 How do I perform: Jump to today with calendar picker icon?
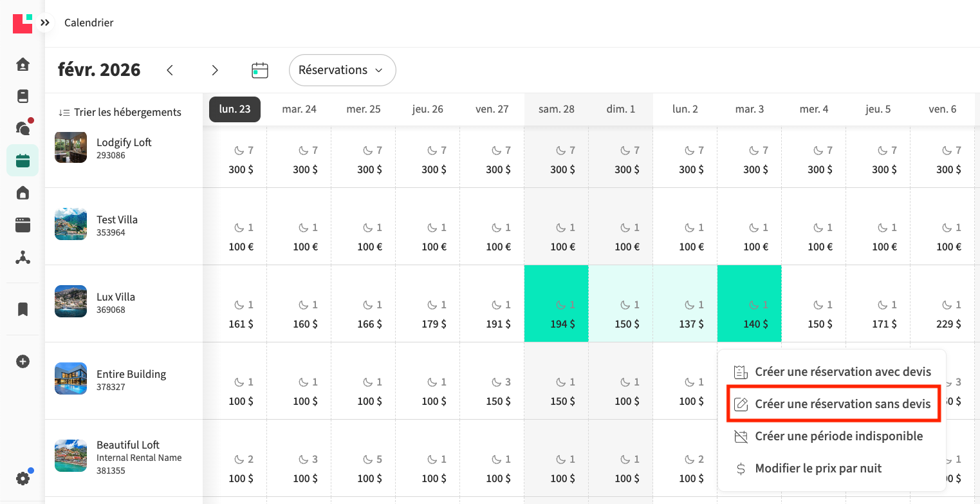pos(259,70)
